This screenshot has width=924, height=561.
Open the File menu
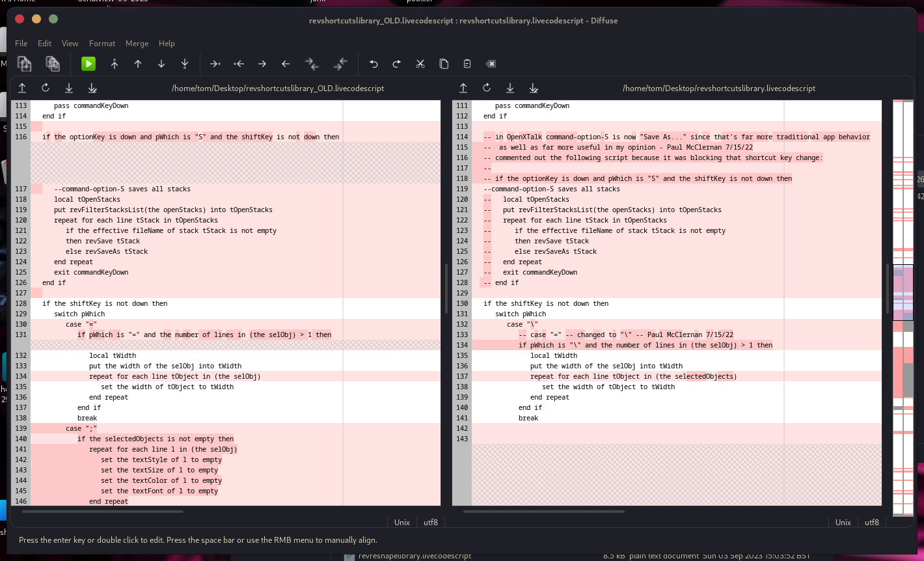(21, 43)
